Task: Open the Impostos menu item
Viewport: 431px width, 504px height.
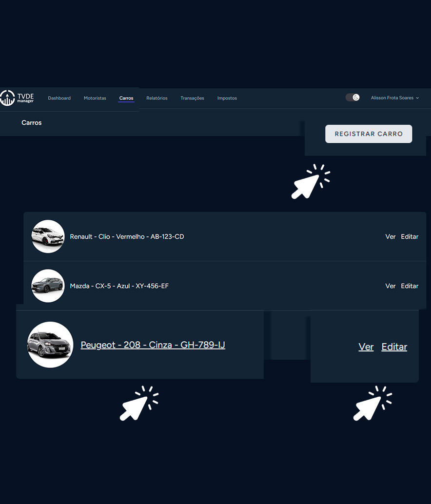Action: point(227,98)
